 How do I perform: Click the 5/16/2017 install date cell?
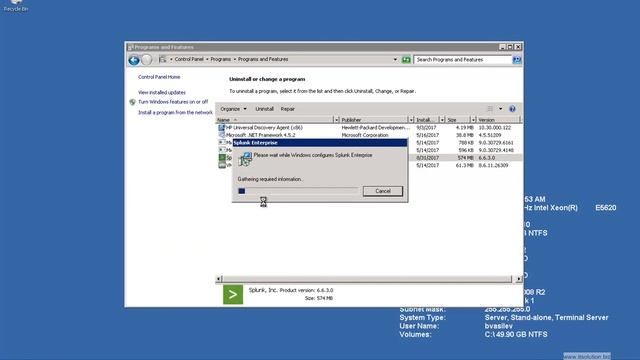click(x=427, y=135)
